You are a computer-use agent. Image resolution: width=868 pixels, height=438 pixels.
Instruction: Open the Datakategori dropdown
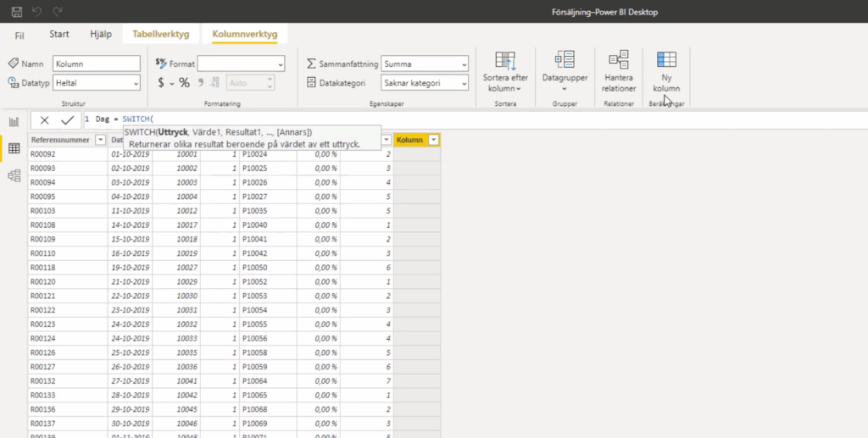pos(424,83)
